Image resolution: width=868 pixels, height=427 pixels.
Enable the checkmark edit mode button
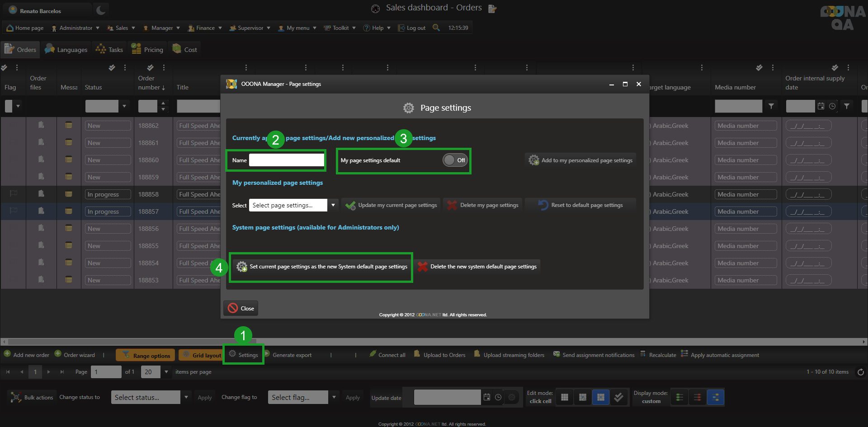pos(618,397)
